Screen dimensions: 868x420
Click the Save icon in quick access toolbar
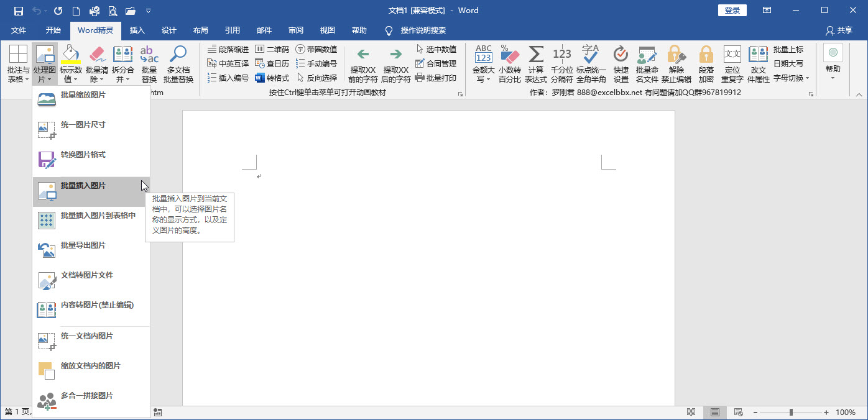(19, 11)
